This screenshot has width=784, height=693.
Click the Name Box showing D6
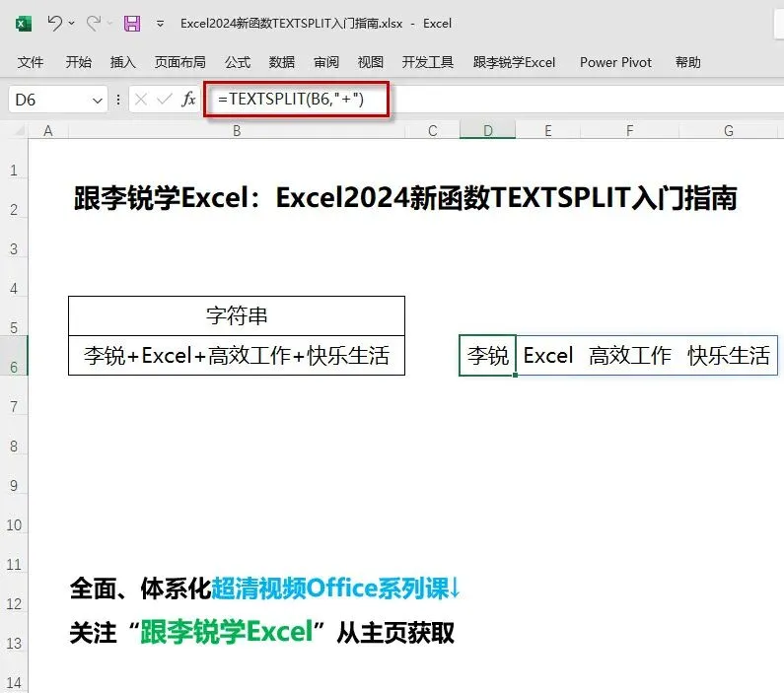point(49,100)
